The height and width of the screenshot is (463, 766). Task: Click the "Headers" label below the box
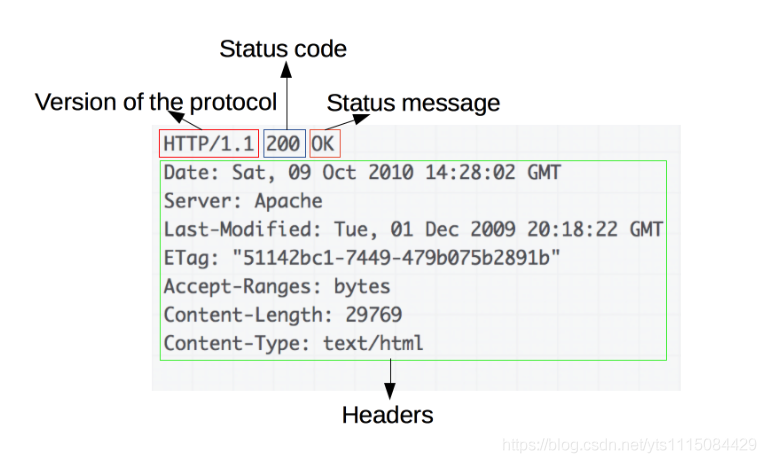[x=388, y=414]
